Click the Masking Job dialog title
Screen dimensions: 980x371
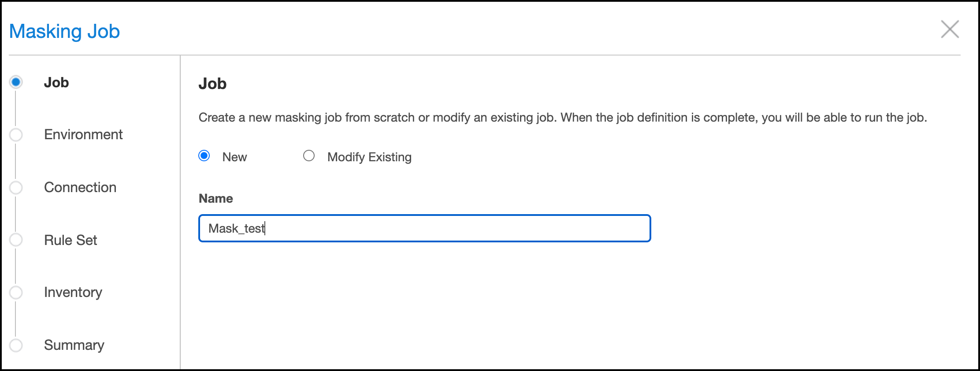click(x=64, y=32)
